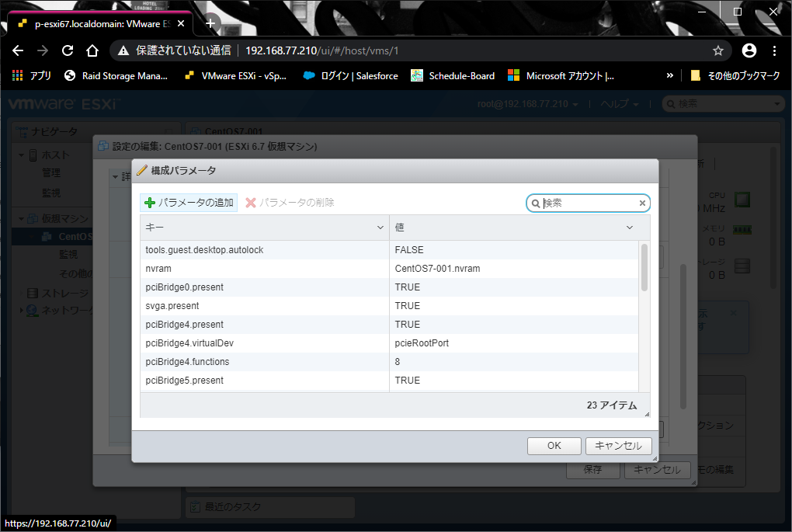
Task: Open Raid Storage Manager bookmark
Action: point(116,76)
